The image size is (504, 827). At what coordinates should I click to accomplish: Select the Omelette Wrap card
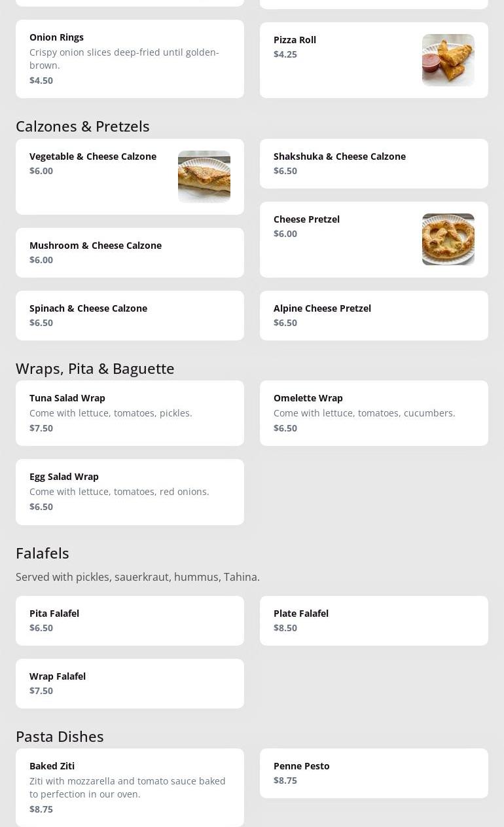click(x=373, y=413)
